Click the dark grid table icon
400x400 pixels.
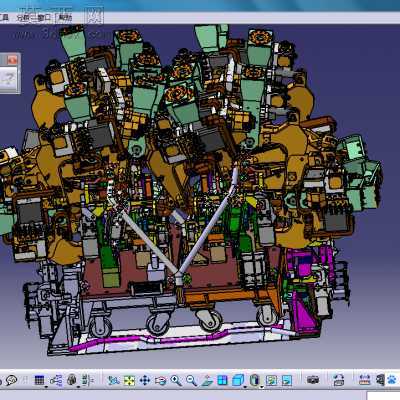point(39,380)
